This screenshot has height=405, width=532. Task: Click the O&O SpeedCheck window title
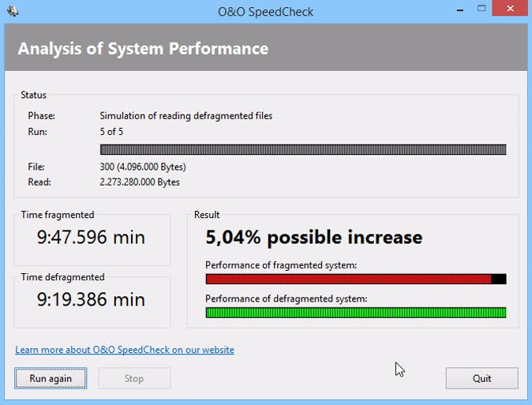pyautogui.click(x=266, y=12)
